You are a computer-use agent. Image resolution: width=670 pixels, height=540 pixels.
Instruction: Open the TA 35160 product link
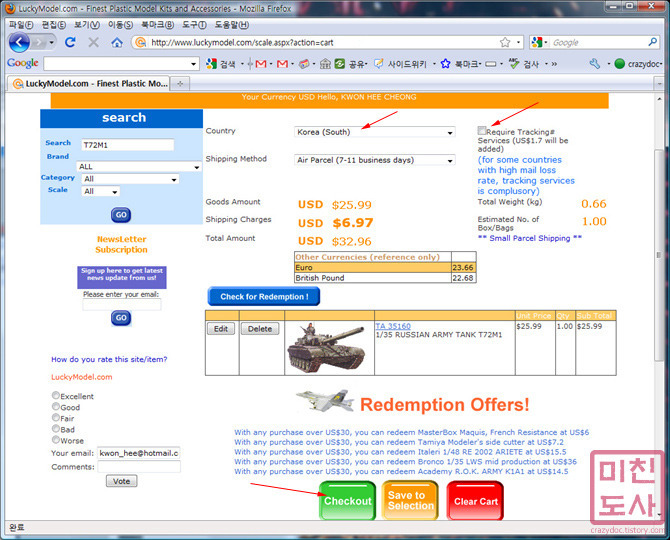pos(393,326)
